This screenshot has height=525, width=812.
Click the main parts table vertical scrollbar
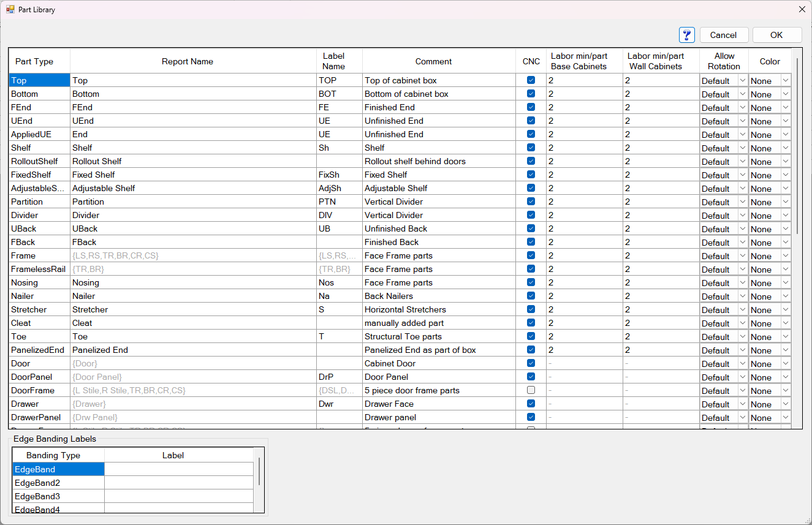click(x=797, y=147)
